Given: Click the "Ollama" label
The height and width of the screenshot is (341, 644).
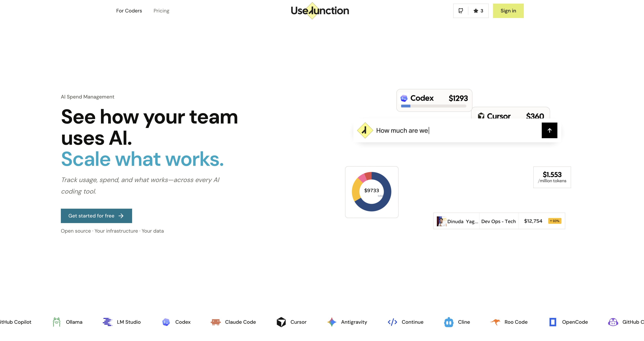Looking at the screenshot, I should pos(74,322).
